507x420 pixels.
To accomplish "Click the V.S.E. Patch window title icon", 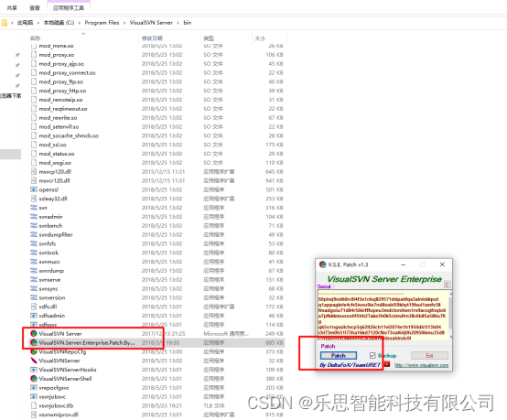I will coord(322,264).
